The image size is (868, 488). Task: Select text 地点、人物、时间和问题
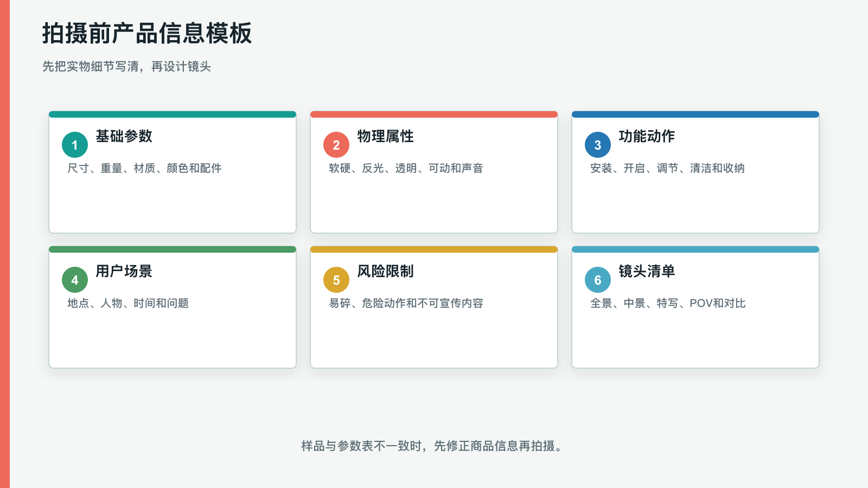click(128, 303)
